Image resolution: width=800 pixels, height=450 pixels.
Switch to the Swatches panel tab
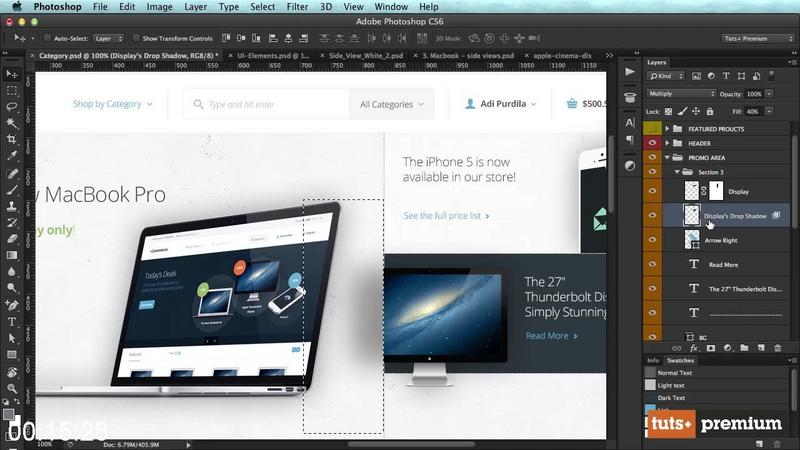click(x=680, y=360)
